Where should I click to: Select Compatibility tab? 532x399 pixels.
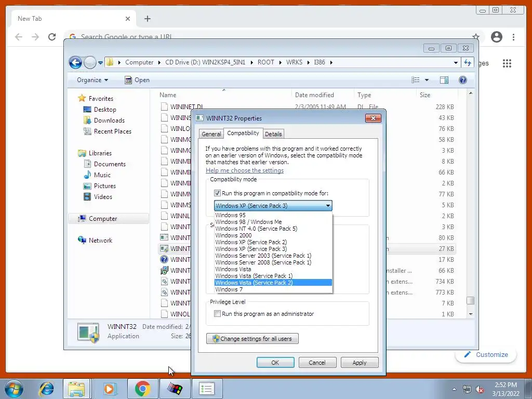[243, 133]
